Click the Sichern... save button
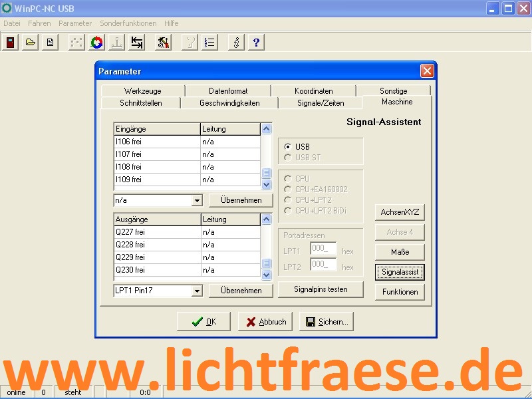Image resolution: width=532 pixels, height=399 pixels. click(327, 322)
